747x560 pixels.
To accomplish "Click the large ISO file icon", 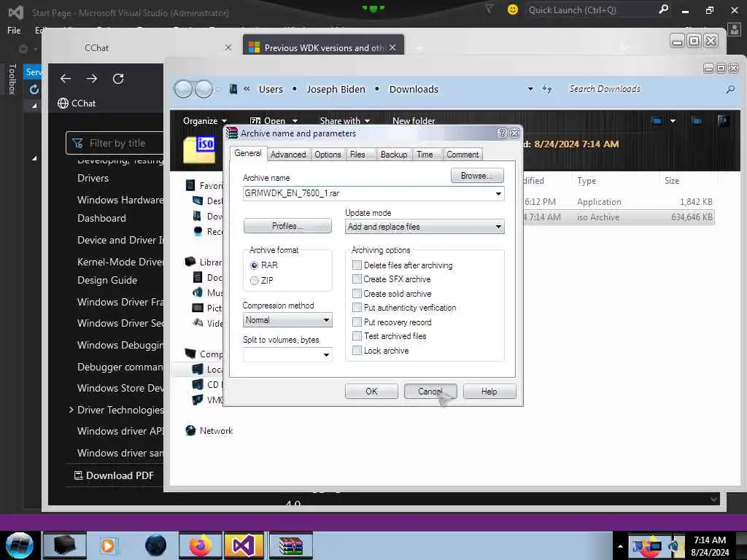I will coord(200,149).
